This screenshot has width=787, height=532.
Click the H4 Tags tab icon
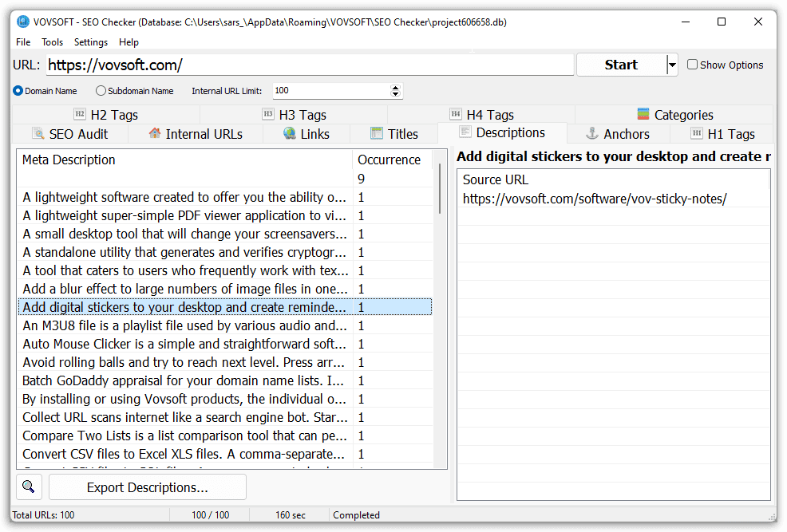pyautogui.click(x=455, y=114)
